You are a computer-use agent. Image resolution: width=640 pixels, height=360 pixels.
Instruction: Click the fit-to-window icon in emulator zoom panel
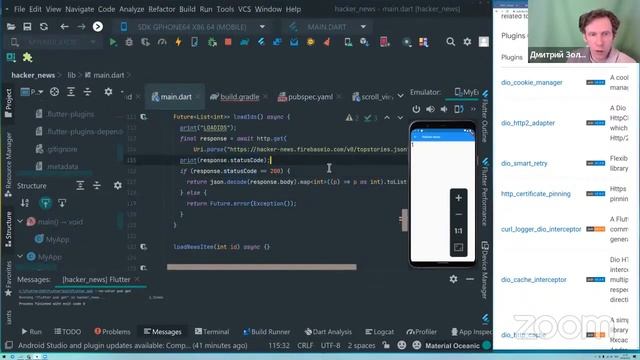458,247
